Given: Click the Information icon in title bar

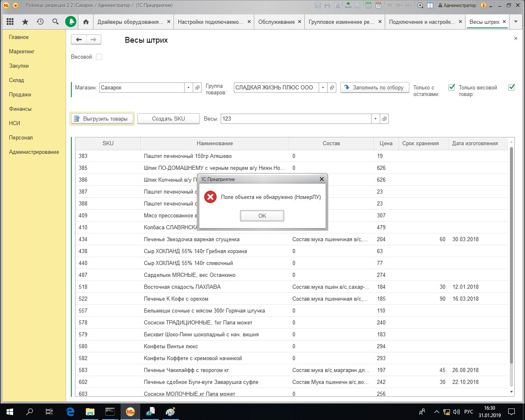Looking at the screenshot, I should click(x=484, y=5).
